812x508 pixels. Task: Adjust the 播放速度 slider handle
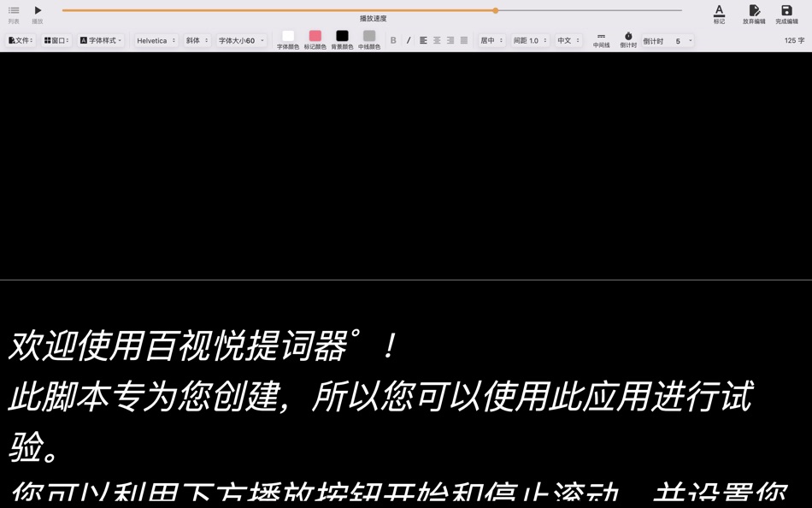click(496, 10)
